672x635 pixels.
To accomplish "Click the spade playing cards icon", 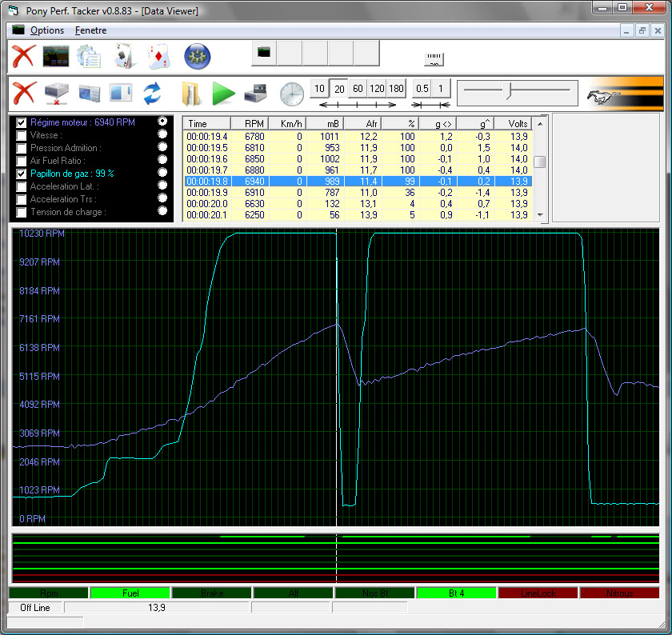I will [125, 57].
